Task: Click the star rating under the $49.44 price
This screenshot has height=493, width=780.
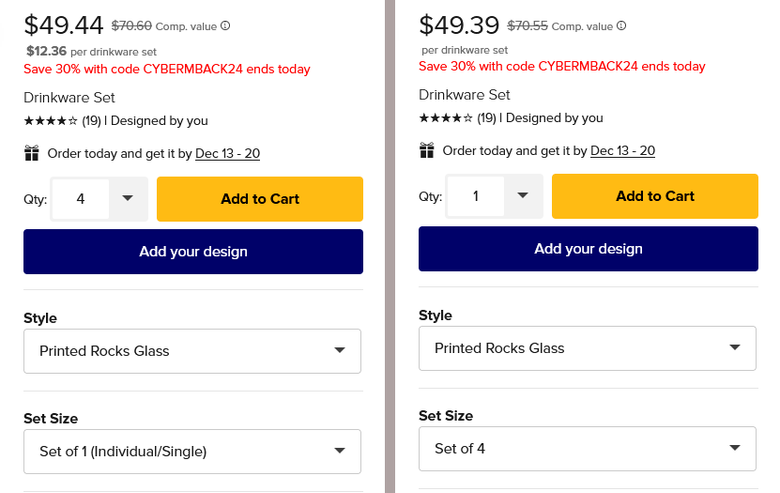Action: point(50,121)
